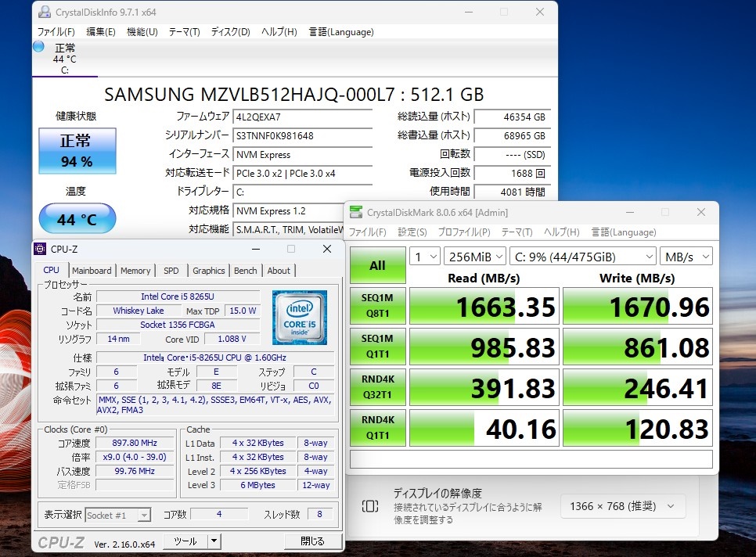Click the firmware field 4L2QEXA7
This screenshot has width=756, height=557.
tap(302, 117)
